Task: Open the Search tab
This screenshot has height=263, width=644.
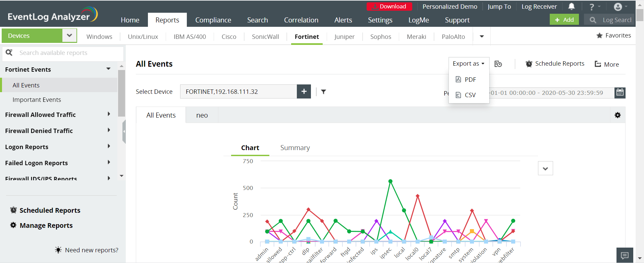Action: (258, 20)
